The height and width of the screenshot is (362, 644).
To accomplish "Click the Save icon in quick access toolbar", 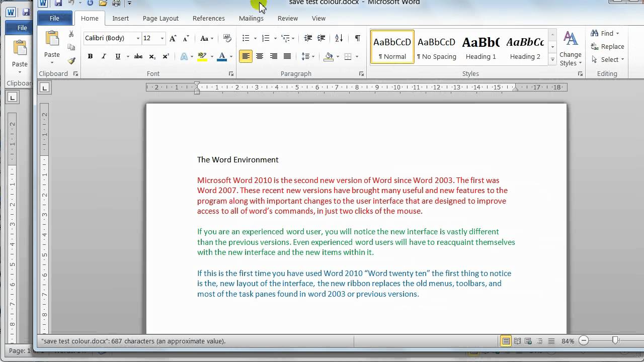I will point(58,3).
